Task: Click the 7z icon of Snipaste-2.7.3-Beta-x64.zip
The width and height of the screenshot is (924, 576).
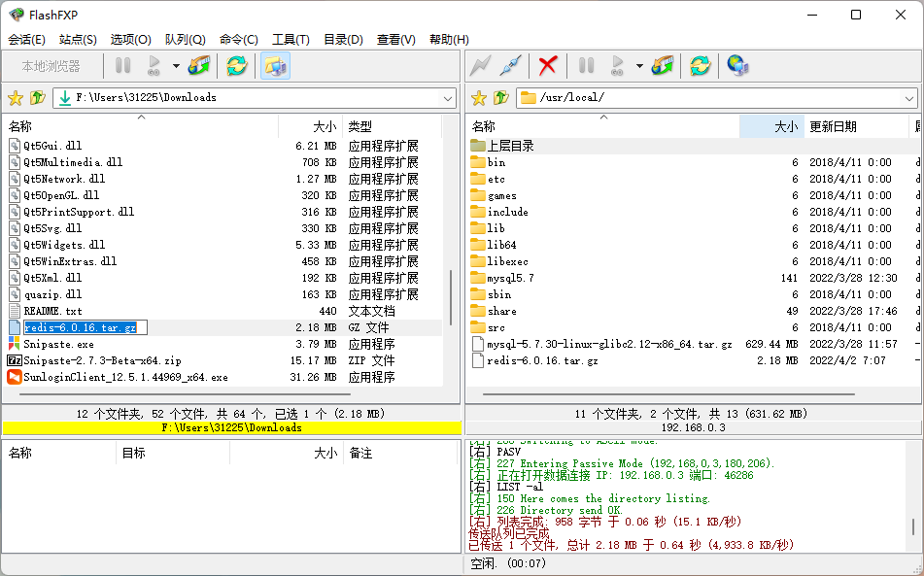Action: tap(15, 360)
